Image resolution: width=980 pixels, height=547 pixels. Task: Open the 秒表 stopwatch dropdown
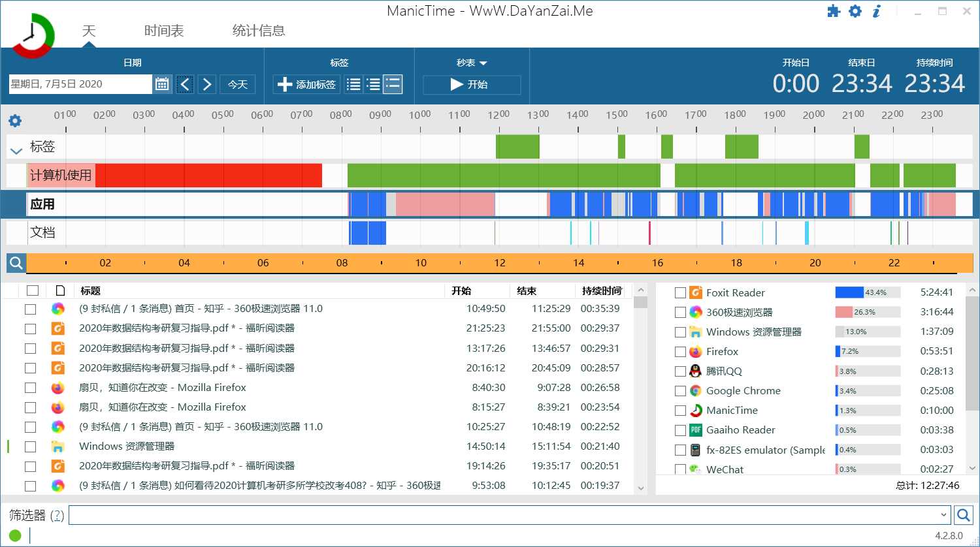pos(472,63)
